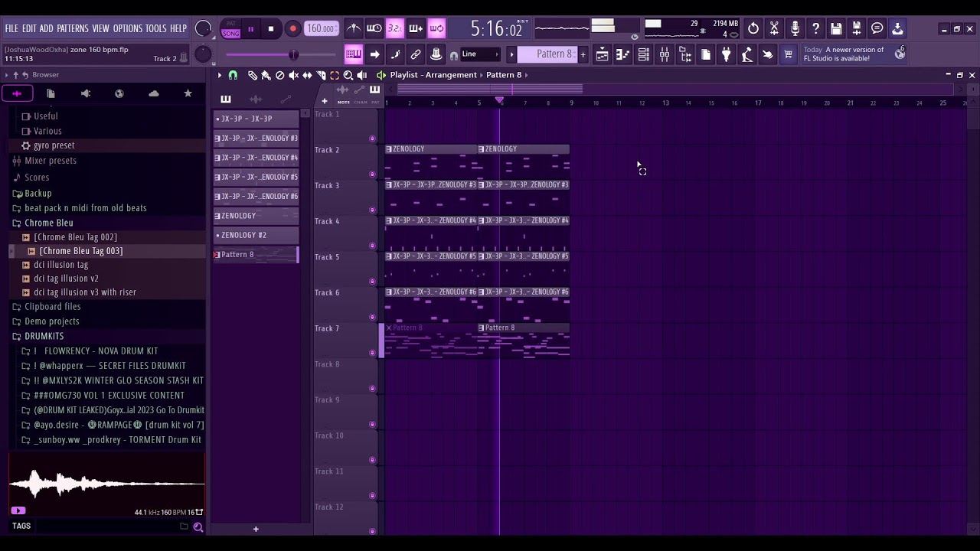
Task: Open the PATTERNS menu
Action: pyautogui.click(x=73, y=28)
